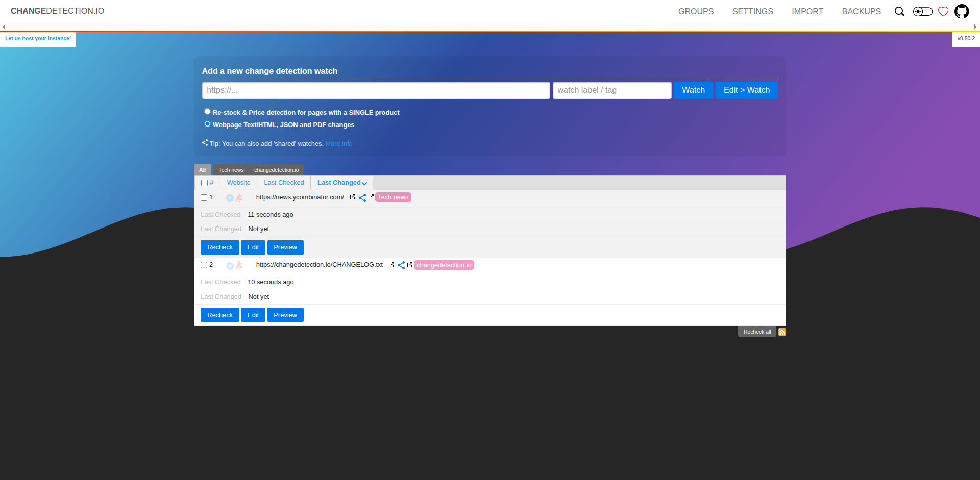Pause the news.ycombinator.com watch
The width and height of the screenshot is (980, 480).
[x=230, y=198]
